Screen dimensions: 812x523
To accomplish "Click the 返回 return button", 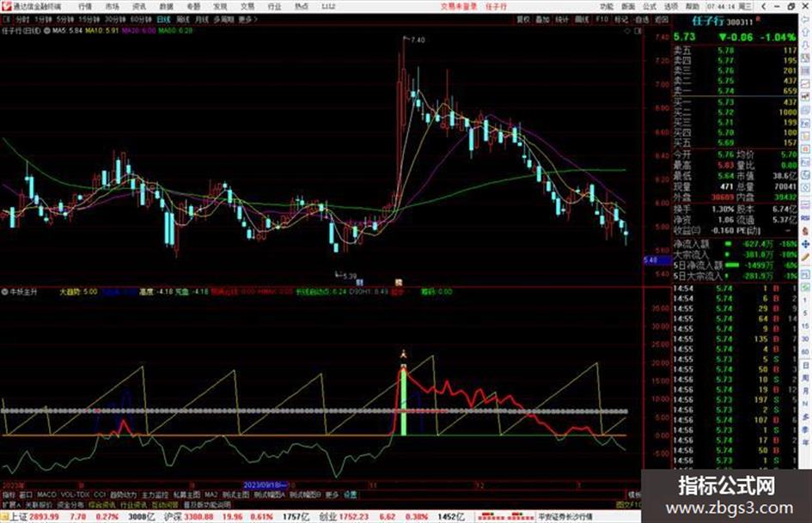I will pyautogui.click(x=662, y=19).
